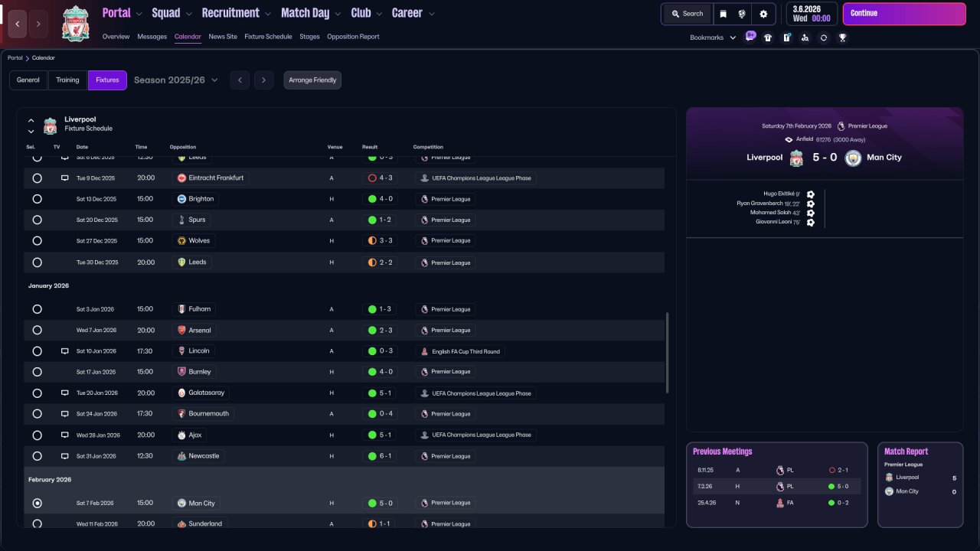Select the radio button for the Brighton fixture

coord(37,199)
